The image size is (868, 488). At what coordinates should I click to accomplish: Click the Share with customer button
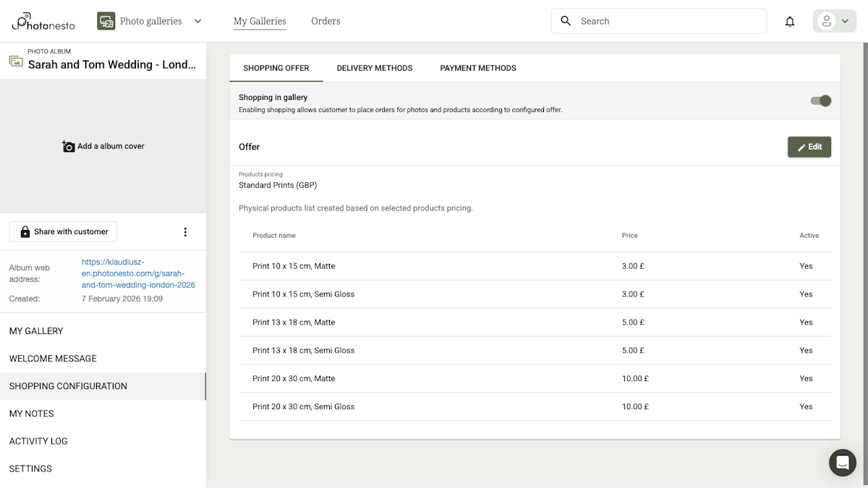tap(63, 231)
